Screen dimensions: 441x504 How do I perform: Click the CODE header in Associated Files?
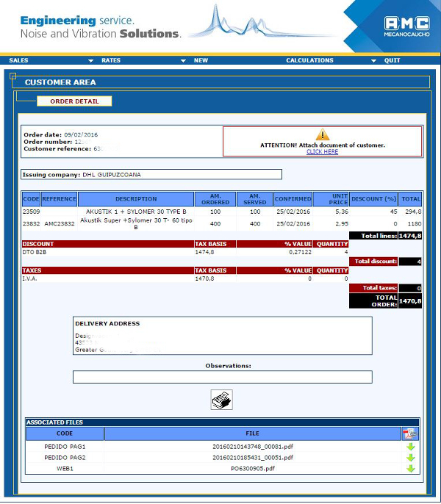(65, 433)
